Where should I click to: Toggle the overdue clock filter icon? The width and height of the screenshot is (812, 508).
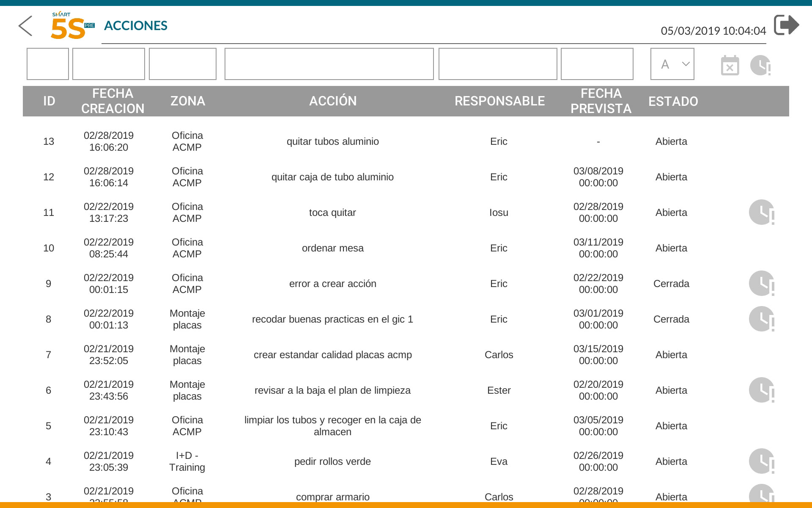760,66
